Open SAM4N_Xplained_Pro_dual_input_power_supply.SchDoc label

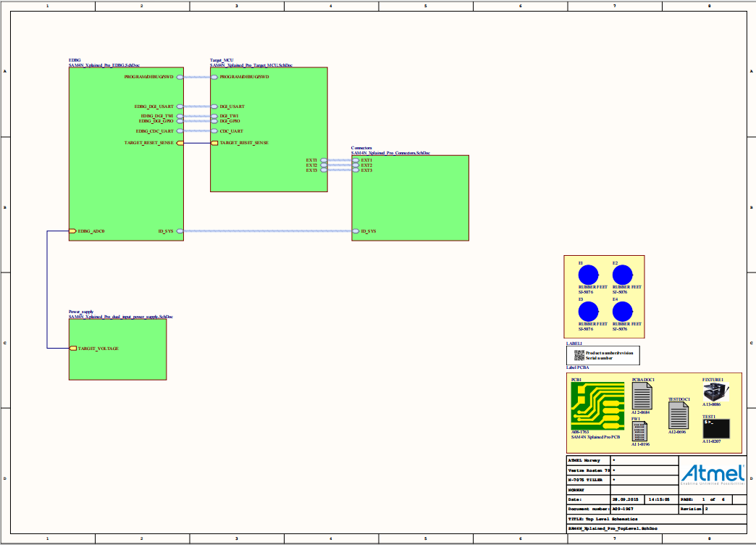click(x=120, y=317)
